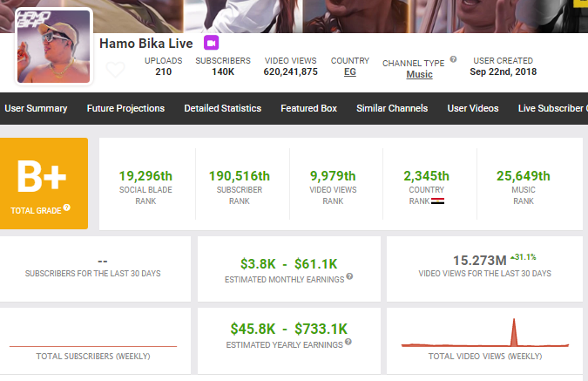This screenshot has height=381, width=588.
Task: Click the spike in weekly video views chart
Action: [514, 332]
